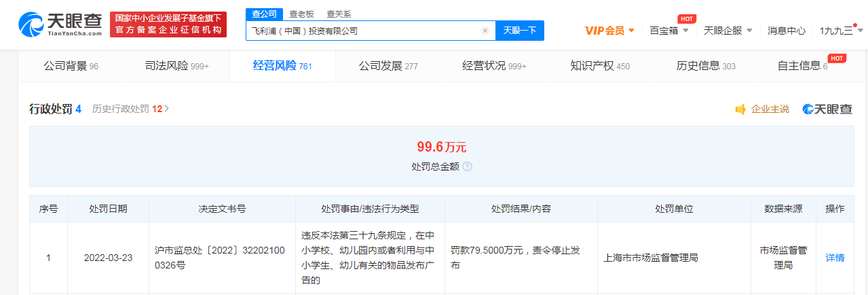Click the Tianyancha logo
868x295 pixels.
tap(60, 24)
